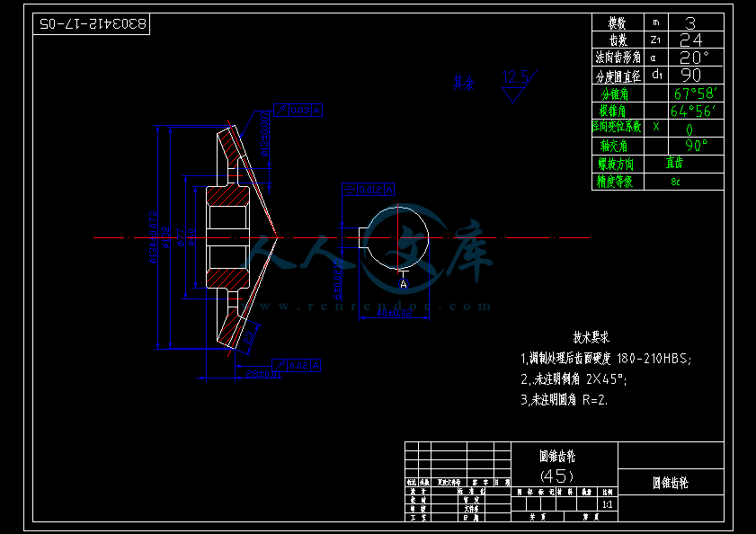The image size is (756, 534).
Task: Click the ø77 diameter dimension
Action: coord(181,237)
